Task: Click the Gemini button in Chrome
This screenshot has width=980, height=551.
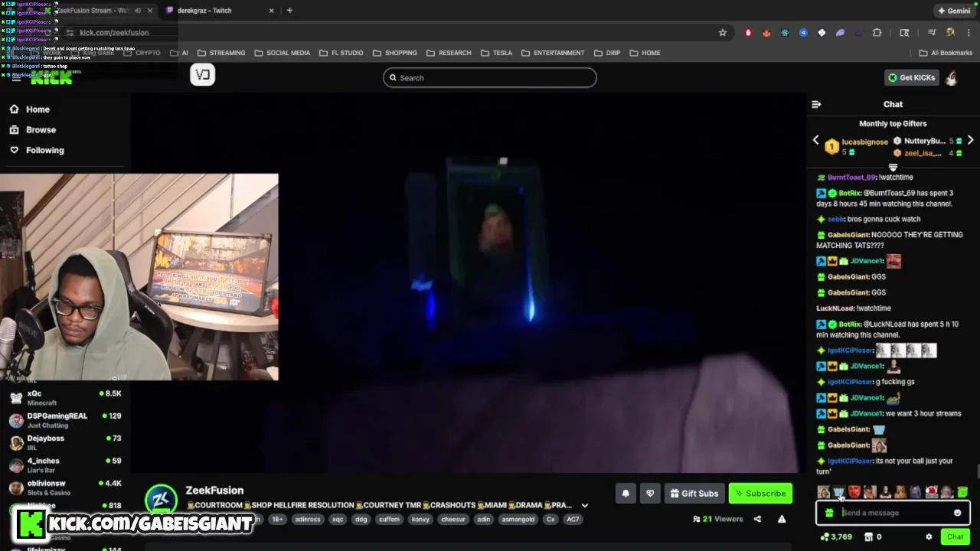Action: (954, 11)
